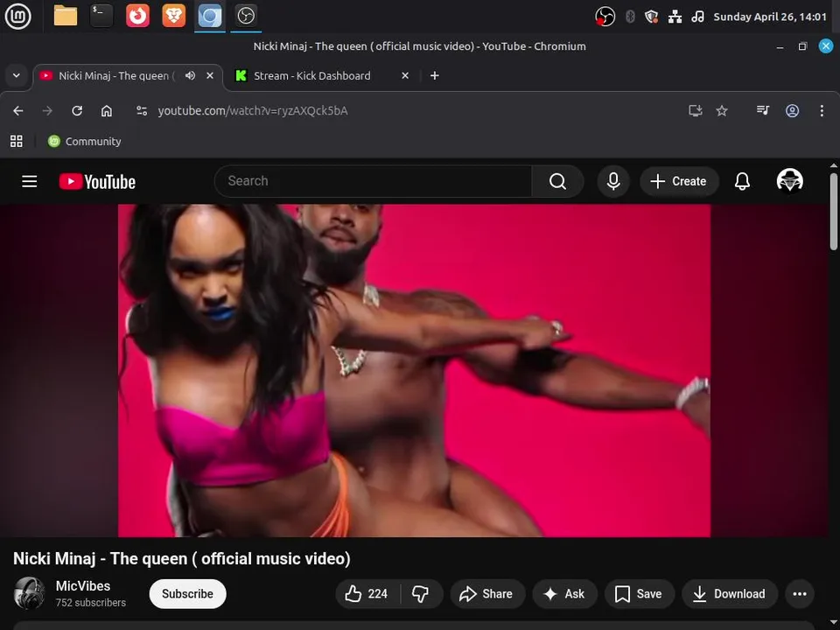Open the Community bookmark
Viewport: 840px width, 630px height.
pyautogui.click(x=85, y=142)
